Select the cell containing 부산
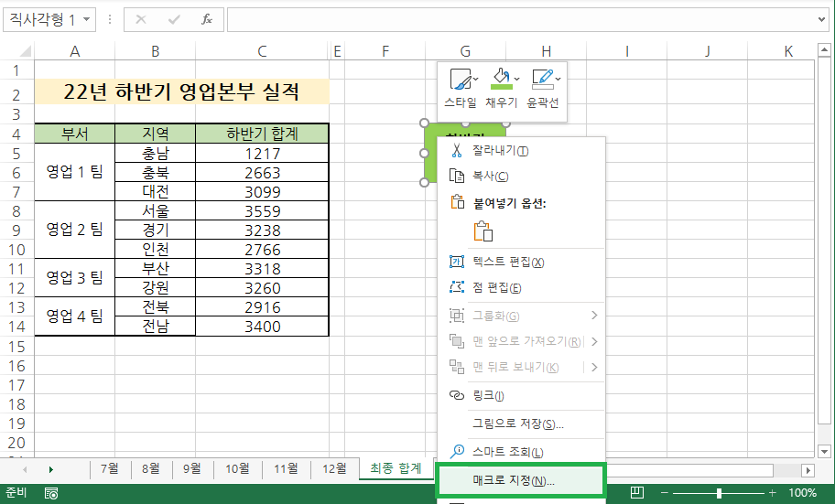The image size is (835, 504). pyautogui.click(x=155, y=268)
